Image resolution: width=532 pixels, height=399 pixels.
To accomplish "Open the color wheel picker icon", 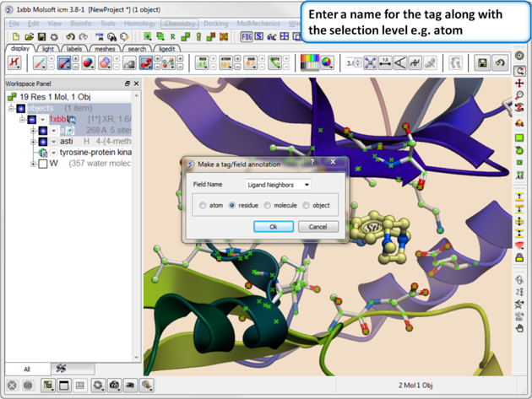I will pos(327,63).
